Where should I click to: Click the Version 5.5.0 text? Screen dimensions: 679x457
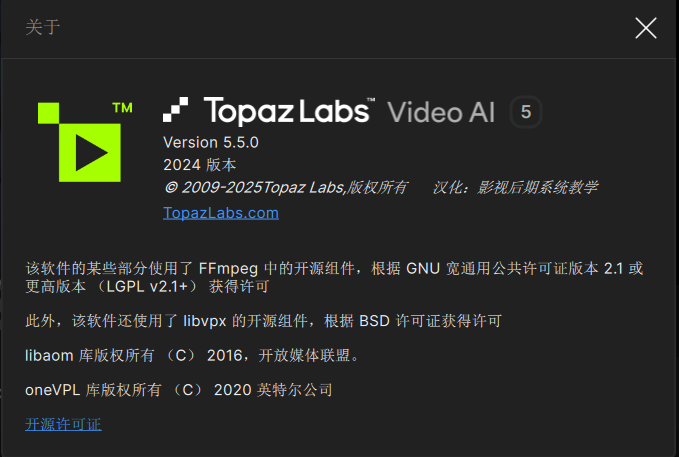[x=211, y=143]
